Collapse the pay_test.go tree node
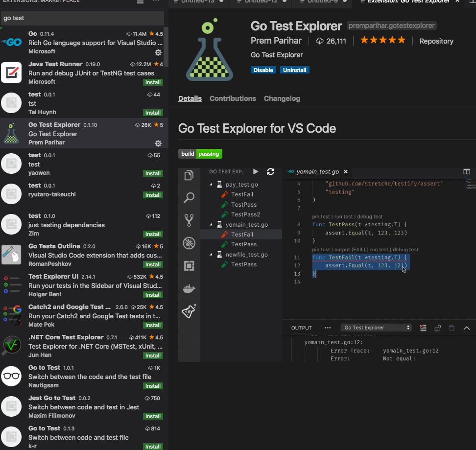Screen dimensions: 476x450 click(212, 185)
